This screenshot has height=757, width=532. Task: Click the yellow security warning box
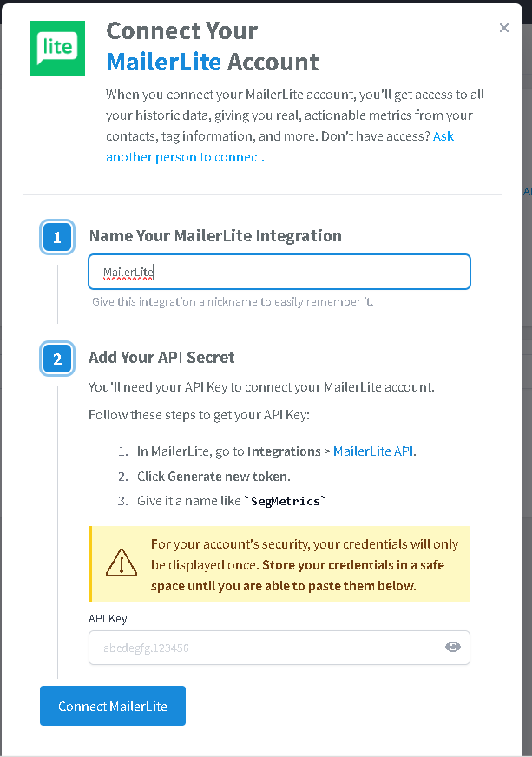coord(279,564)
